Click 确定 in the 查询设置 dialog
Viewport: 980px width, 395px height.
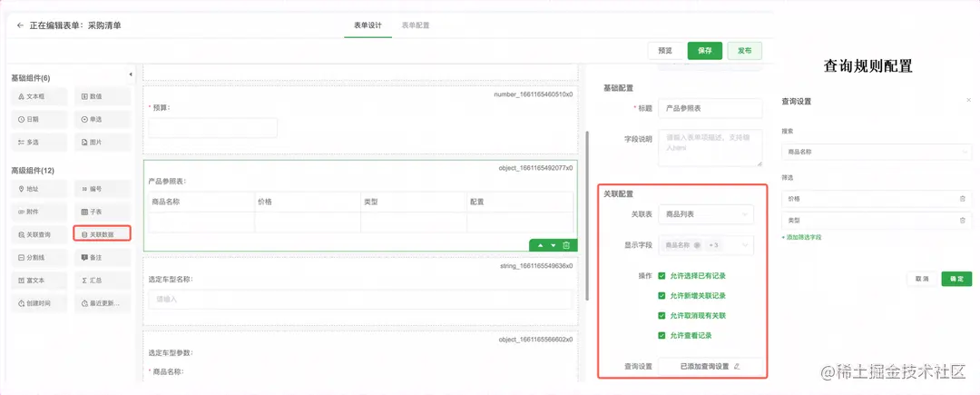[957, 279]
